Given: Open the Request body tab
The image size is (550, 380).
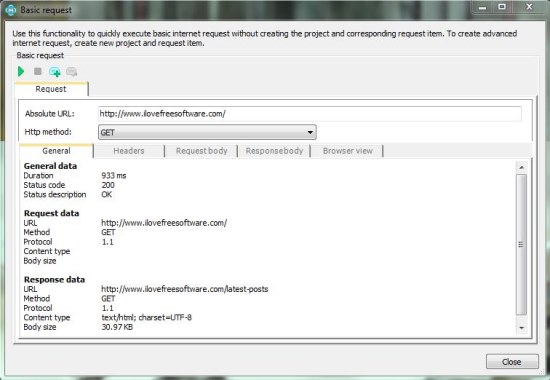Looking at the screenshot, I should click(202, 151).
